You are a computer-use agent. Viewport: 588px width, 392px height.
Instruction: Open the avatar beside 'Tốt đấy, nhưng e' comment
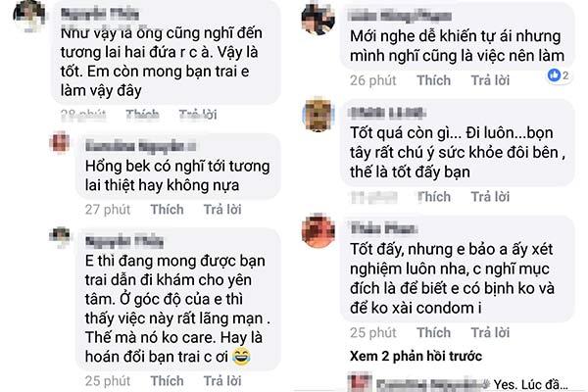coord(318,231)
